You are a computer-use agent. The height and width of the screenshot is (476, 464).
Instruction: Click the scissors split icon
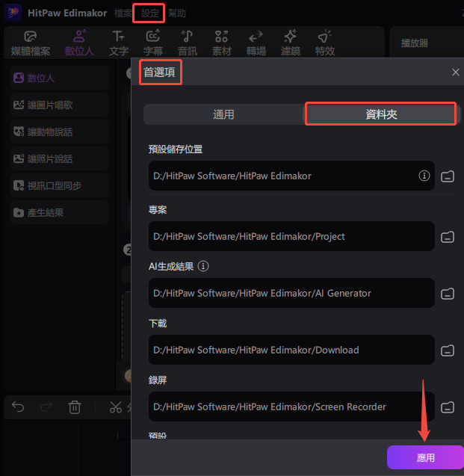pos(116,407)
